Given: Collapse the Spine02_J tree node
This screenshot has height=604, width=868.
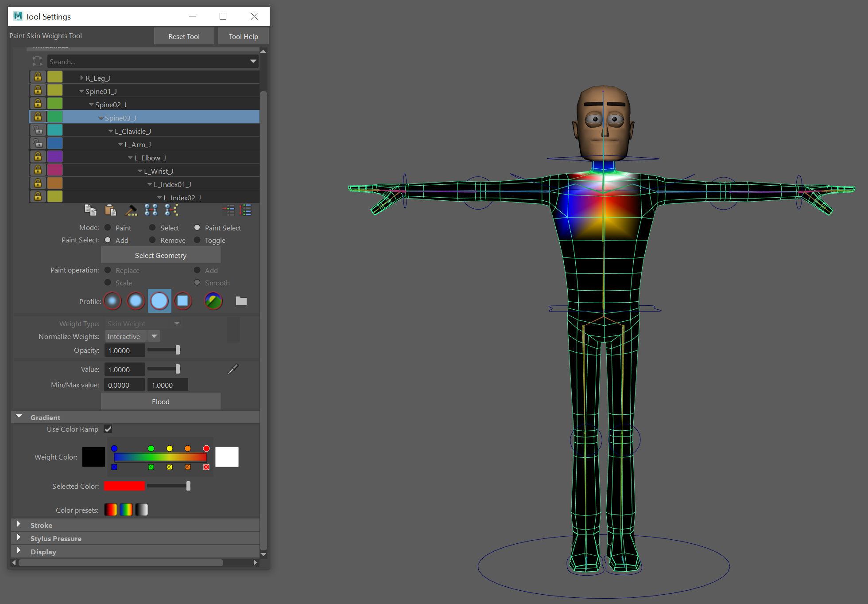Looking at the screenshot, I should [91, 105].
